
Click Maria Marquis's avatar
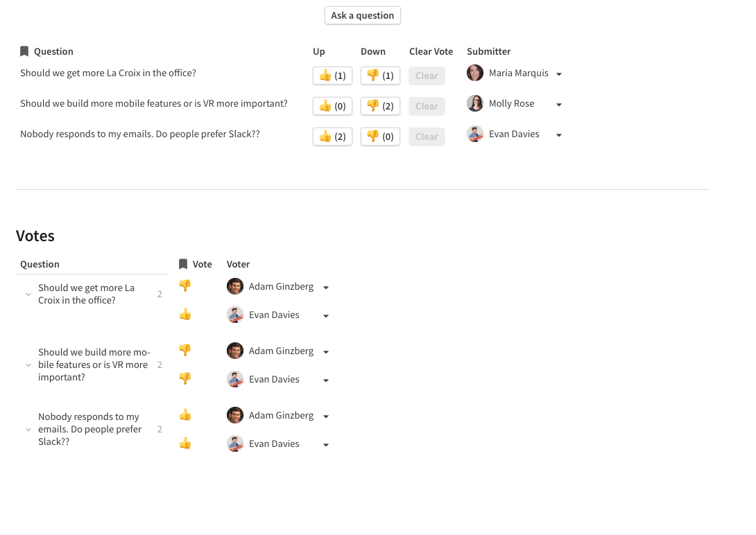click(475, 73)
